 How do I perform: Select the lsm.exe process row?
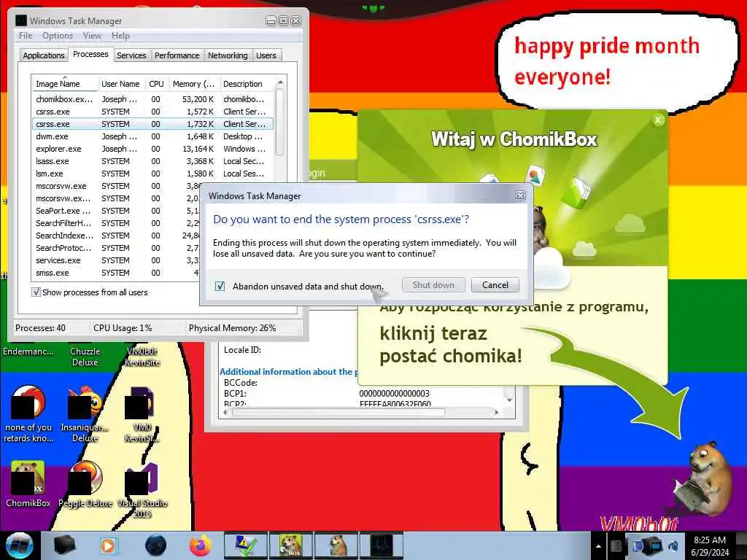(x=152, y=174)
